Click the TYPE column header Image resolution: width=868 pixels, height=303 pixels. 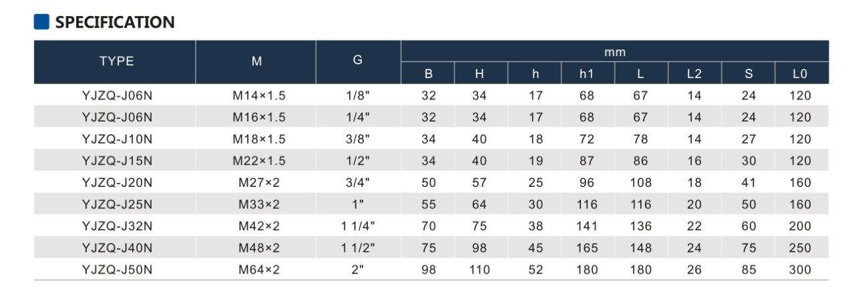[117, 61]
